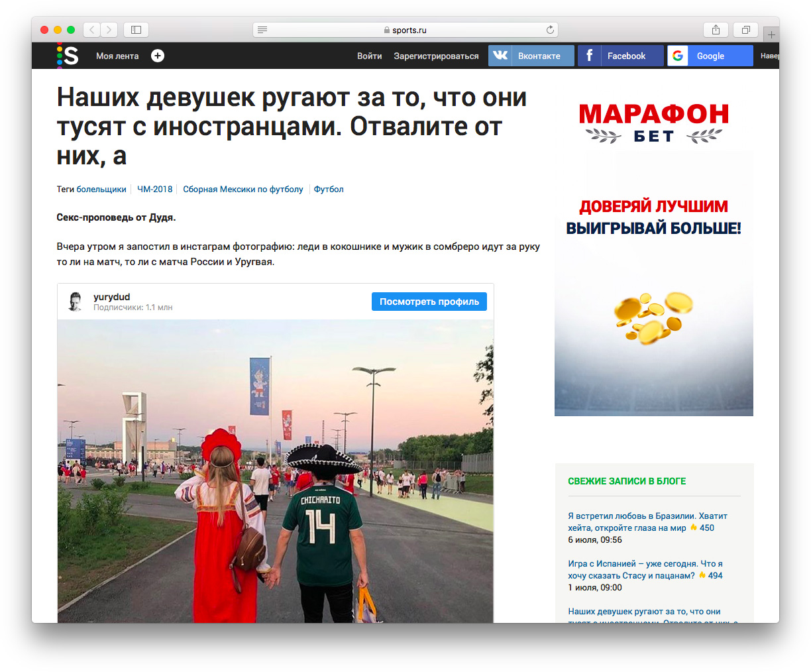Click the Sports.ru logo icon
The image size is (811, 672).
click(68, 56)
